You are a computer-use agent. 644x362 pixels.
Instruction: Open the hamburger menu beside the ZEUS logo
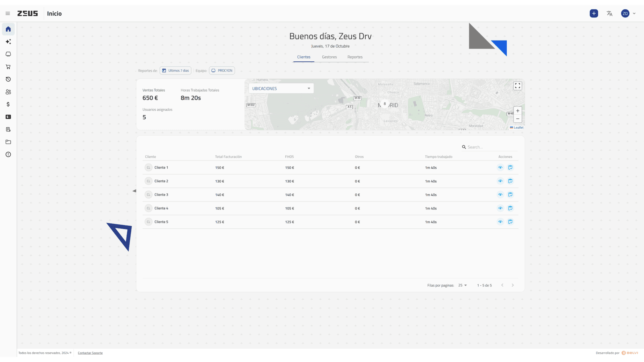click(x=8, y=13)
